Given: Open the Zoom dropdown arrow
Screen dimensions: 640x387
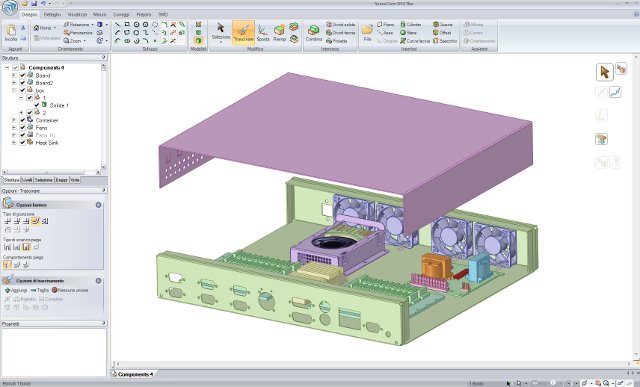Looking at the screenshot, I should point(85,41).
